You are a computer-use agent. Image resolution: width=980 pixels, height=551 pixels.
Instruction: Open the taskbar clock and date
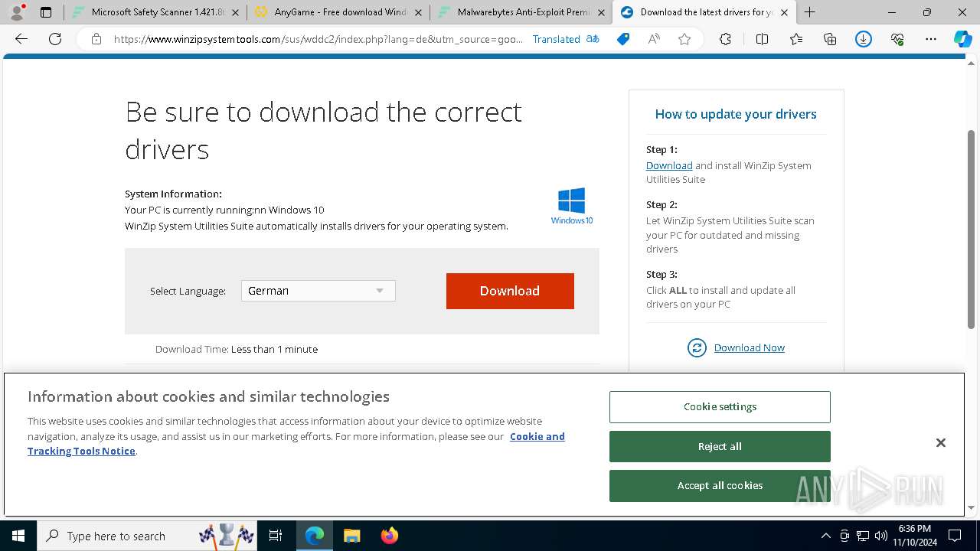(x=914, y=536)
